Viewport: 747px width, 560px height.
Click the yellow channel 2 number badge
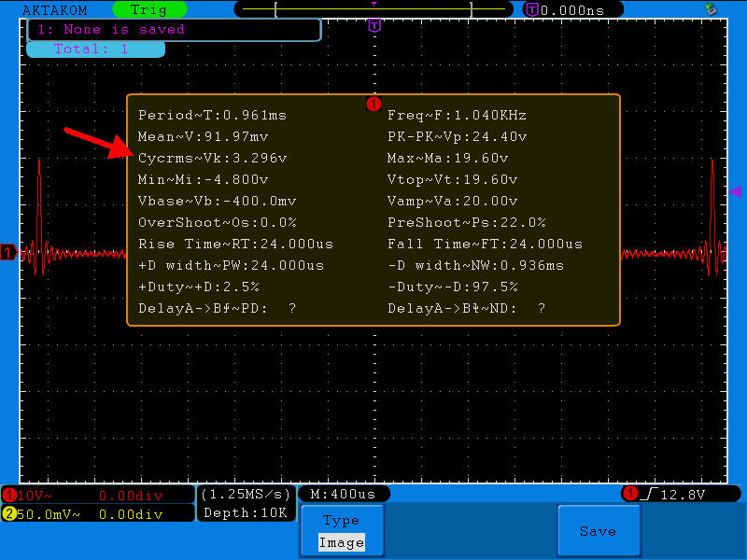click(x=9, y=514)
